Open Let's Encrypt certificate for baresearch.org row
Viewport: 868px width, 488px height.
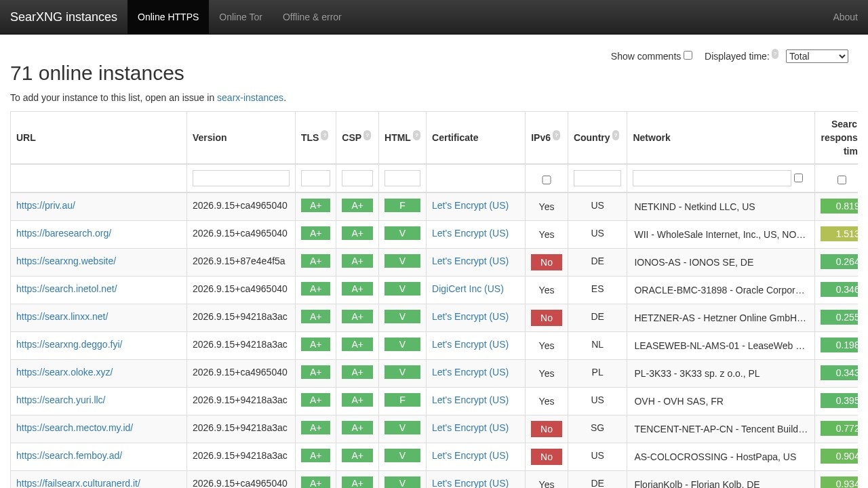coord(470,233)
